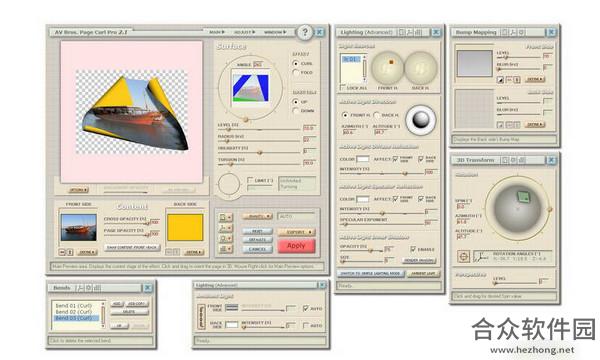Click the last icon in Bends title bar
Viewport: 600px width, 360px height.
pyautogui.click(x=97, y=288)
